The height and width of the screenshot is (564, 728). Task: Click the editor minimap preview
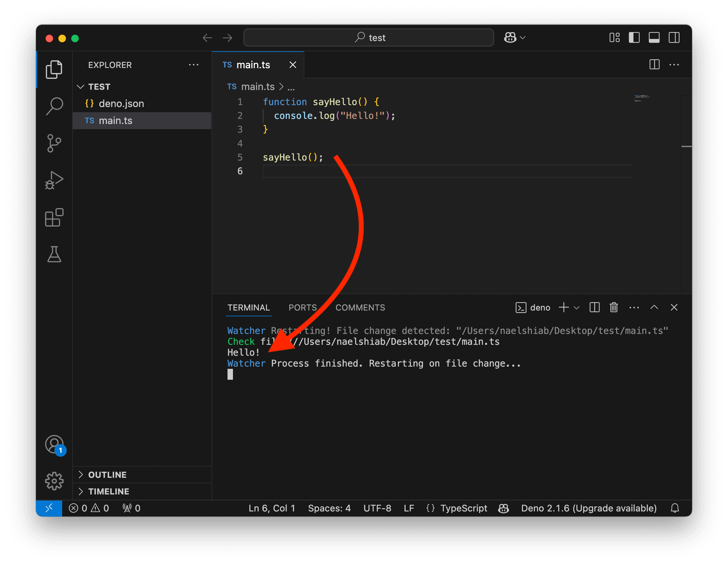tap(641, 98)
